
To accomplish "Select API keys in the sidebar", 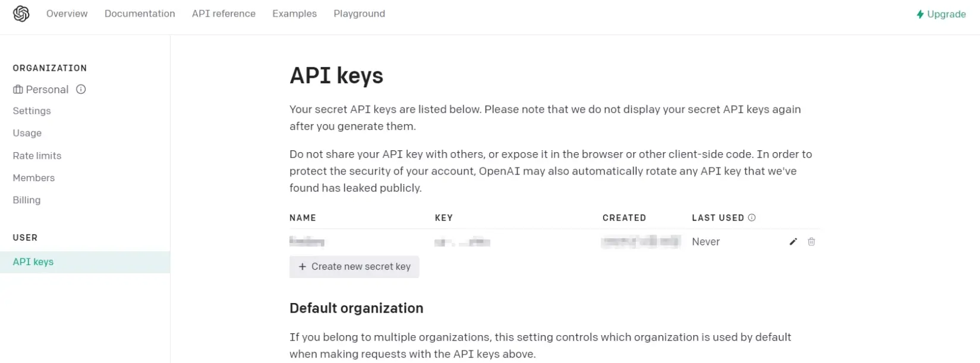I will click(33, 261).
